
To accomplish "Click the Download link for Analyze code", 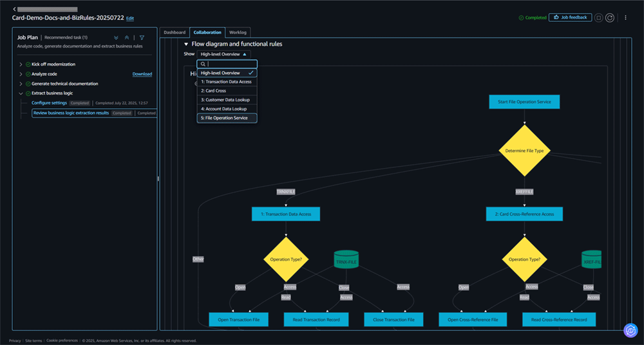I will point(142,74).
